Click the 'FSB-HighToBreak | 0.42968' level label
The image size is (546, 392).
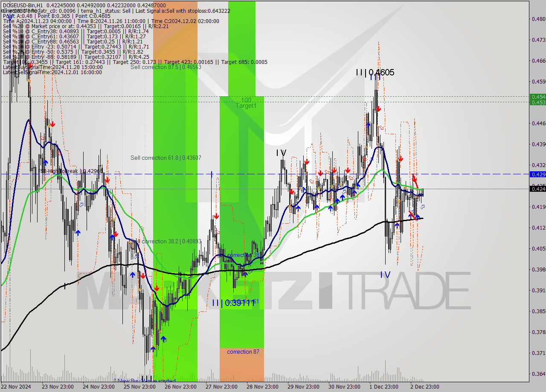pyautogui.click(x=70, y=171)
